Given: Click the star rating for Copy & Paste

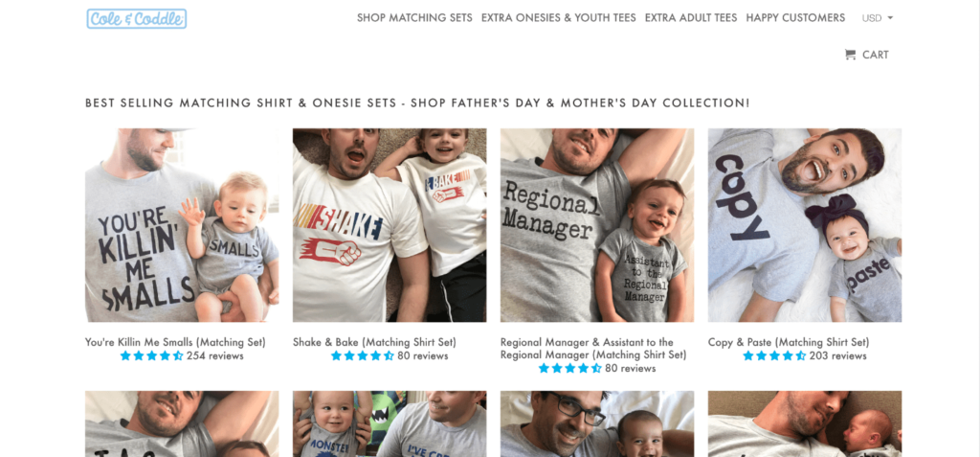Looking at the screenshot, I should [774, 355].
